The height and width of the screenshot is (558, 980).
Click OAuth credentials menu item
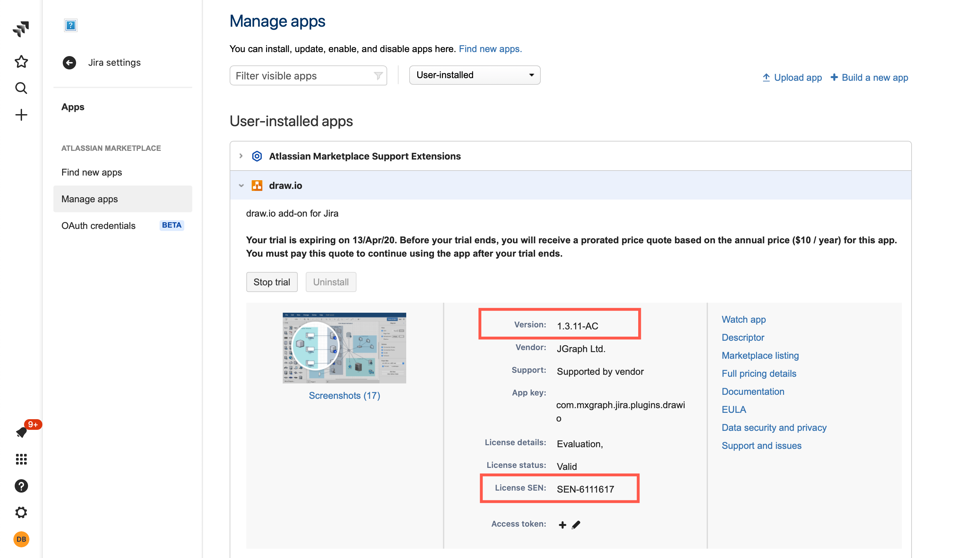pos(98,225)
